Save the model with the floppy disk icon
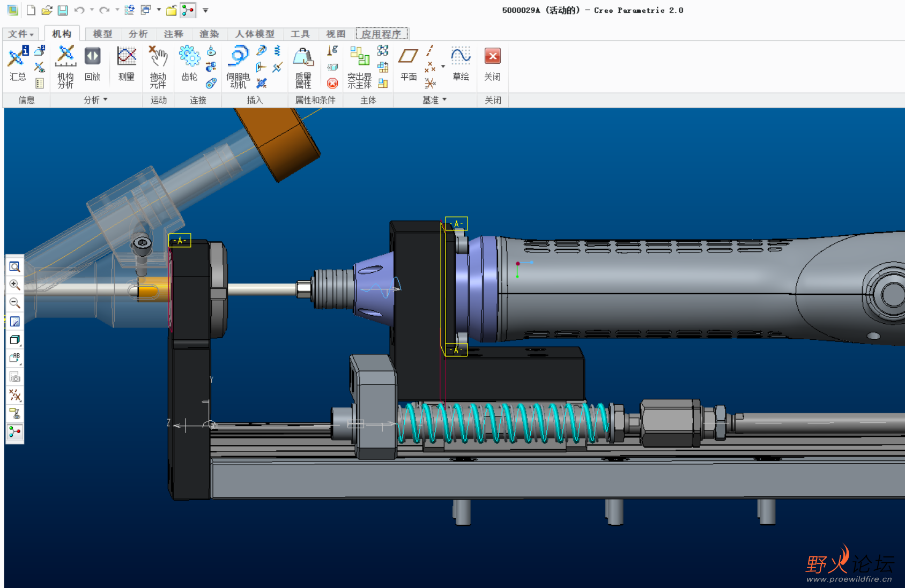Image resolution: width=905 pixels, height=588 pixels. 63,10
